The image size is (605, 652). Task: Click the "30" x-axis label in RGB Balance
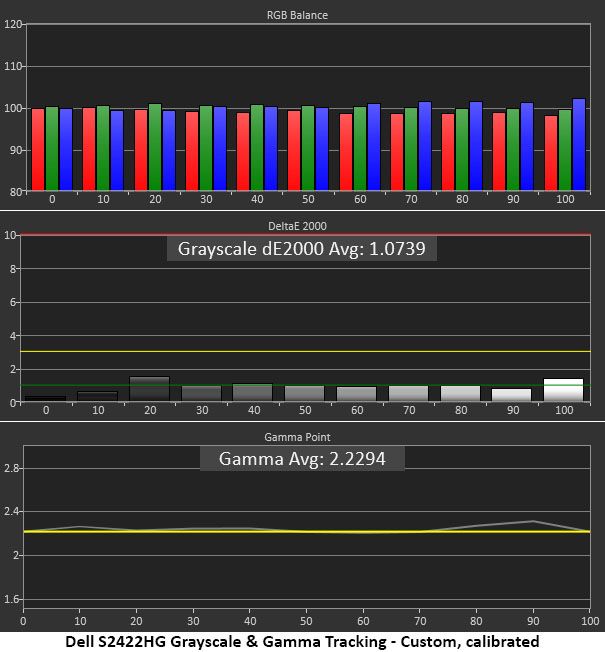click(206, 199)
